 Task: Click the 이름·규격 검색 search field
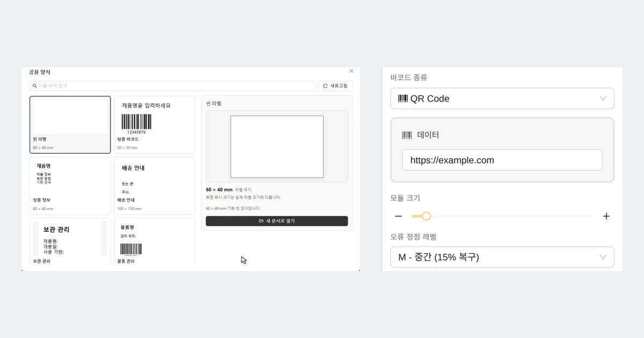click(x=172, y=86)
